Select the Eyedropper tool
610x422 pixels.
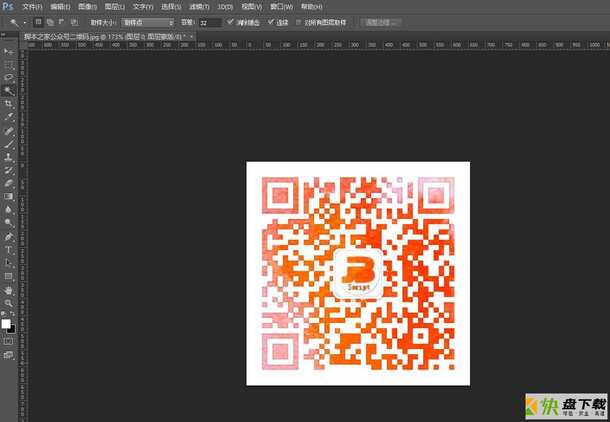click(x=9, y=117)
